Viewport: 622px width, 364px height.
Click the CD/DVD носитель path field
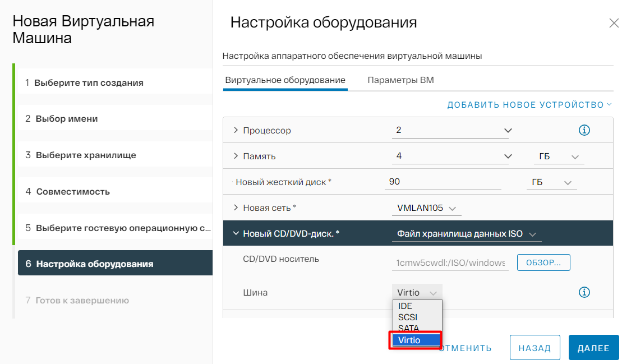coord(450,263)
